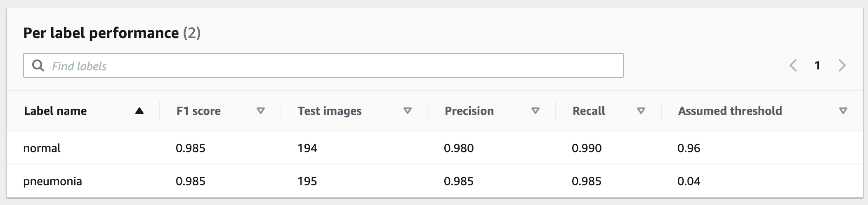Sort by Recall arrow
Image resolution: width=868 pixels, height=205 pixels.
(x=641, y=111)
